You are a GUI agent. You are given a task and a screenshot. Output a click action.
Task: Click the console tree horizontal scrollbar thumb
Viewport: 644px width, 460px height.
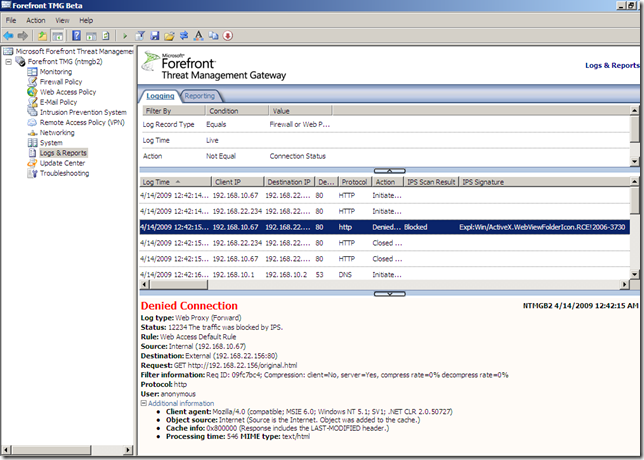click(50, 450)
